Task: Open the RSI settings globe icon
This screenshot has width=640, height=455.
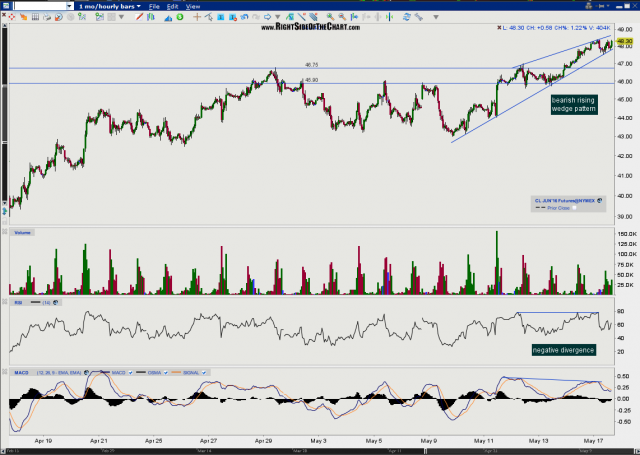Action: point(56,302)
